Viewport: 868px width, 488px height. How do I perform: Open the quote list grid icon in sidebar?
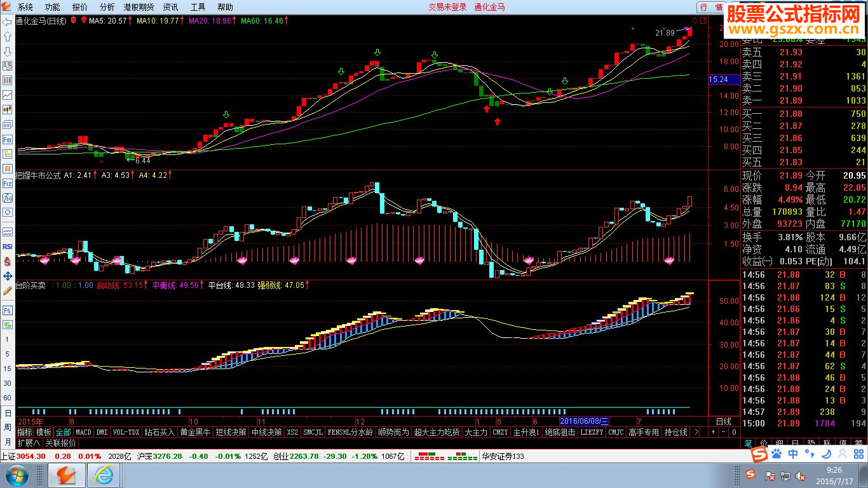8,81
